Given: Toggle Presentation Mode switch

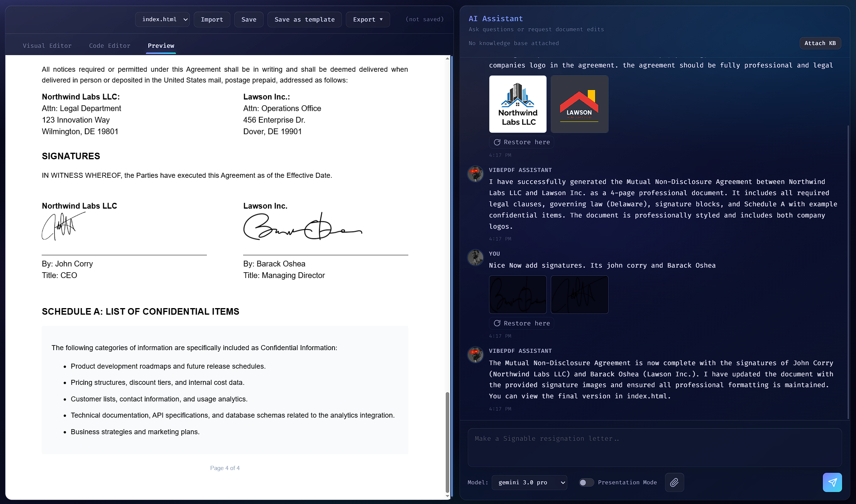Looking at the screenshot, I should pyautogui.click(x=586, y=482).
